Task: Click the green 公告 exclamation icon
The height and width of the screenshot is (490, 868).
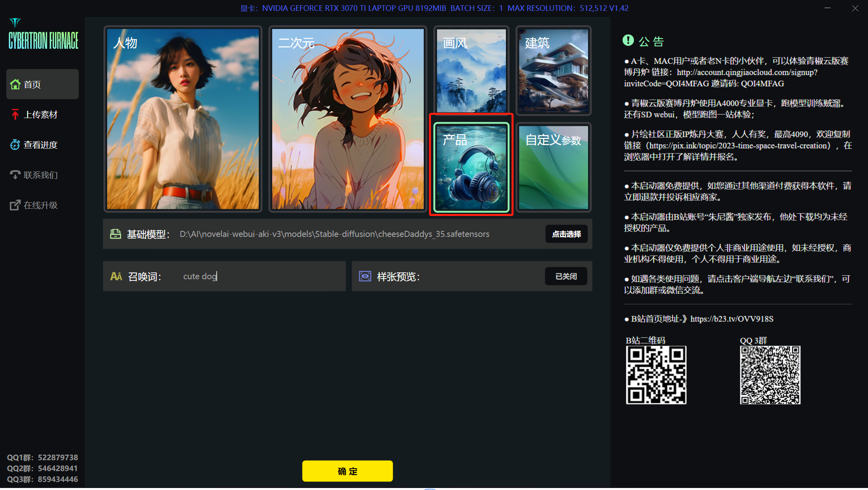Action: pyautogui.click(x=628, y=40)
